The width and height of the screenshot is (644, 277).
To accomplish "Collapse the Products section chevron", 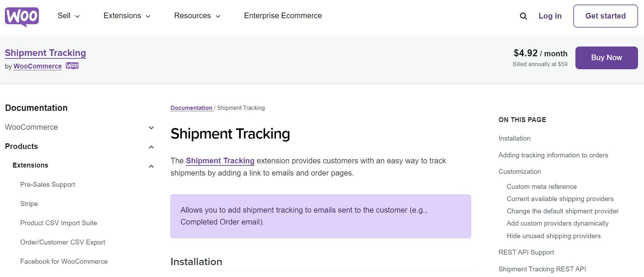I will 151,147.
